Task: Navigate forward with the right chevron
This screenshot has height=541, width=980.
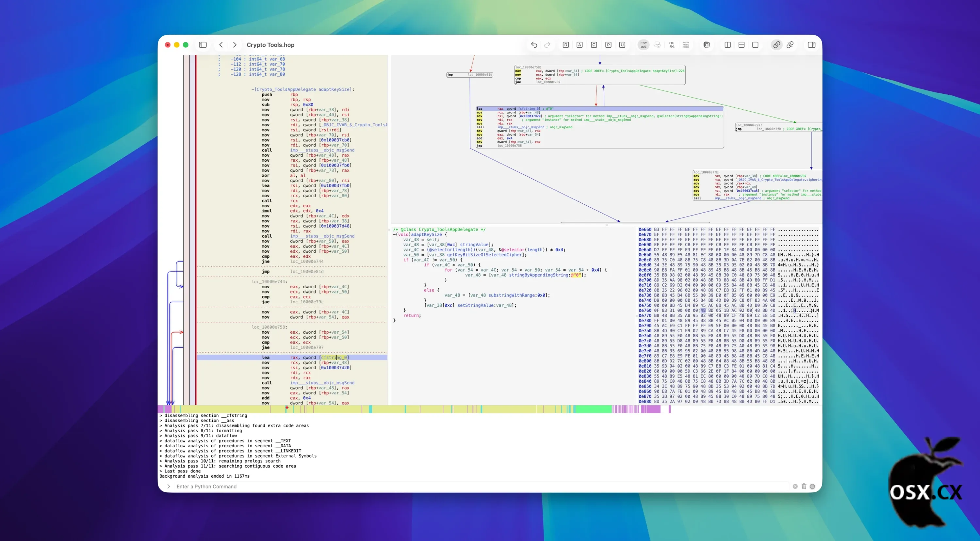Action: 235,45
